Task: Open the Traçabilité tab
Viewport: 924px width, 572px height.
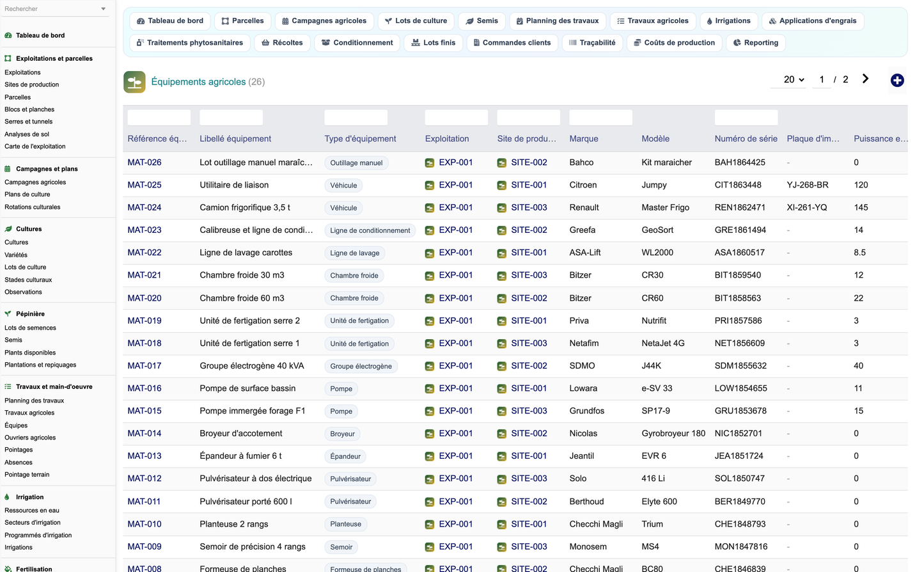Action: (592, 43)
